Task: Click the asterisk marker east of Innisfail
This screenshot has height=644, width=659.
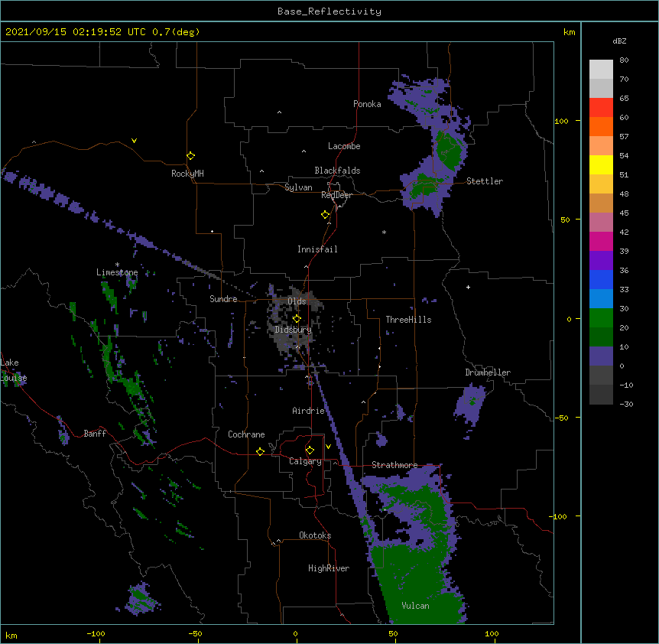Action: pos(384,232)
